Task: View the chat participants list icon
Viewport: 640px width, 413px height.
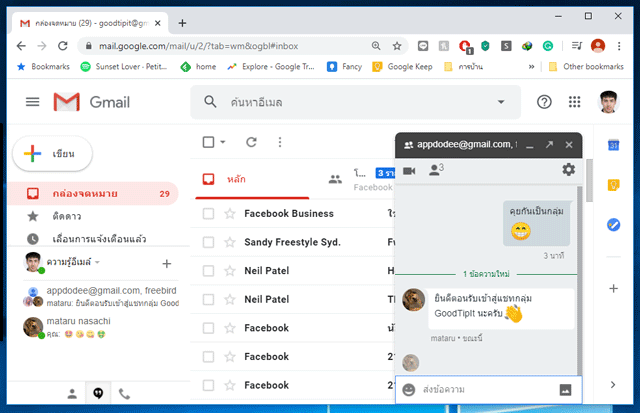Action: tap(436, 169)
